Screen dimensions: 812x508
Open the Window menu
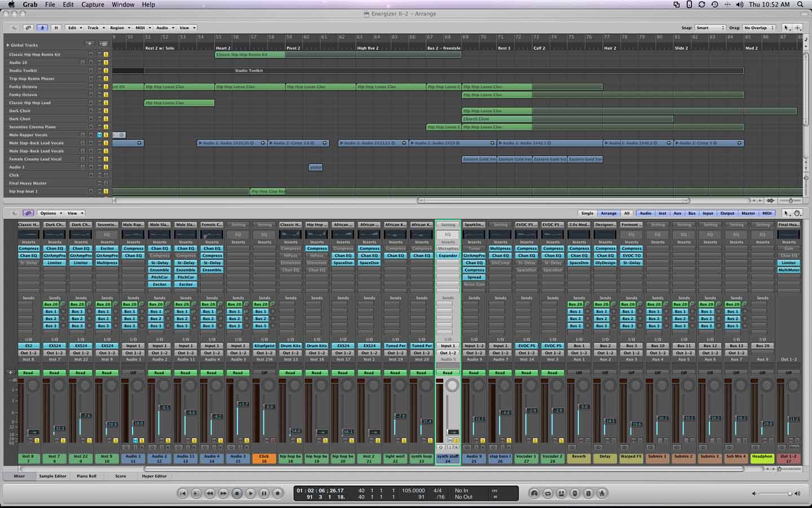[x=123, y=5]
